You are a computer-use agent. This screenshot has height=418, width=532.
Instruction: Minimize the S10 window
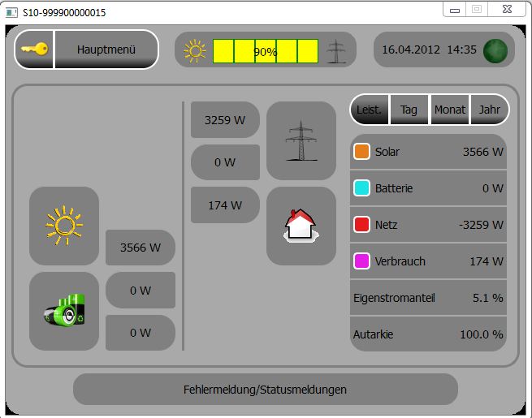pyautogui.click(x=455, y=10)
